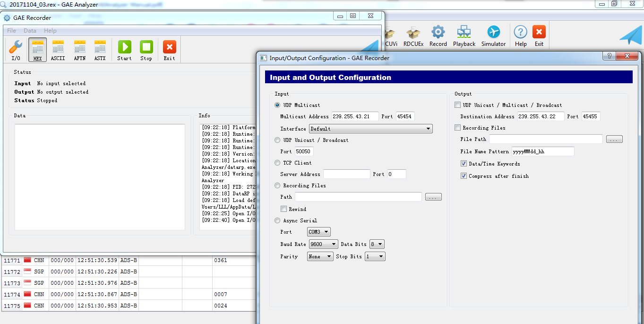Click the green Start recording icon
Image resolution: width=644 pixels, height=324 pixels.
[124, 50]
